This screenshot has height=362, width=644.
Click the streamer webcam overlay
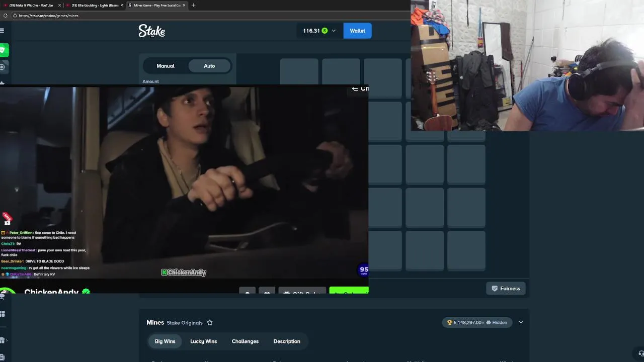[527, 65]
